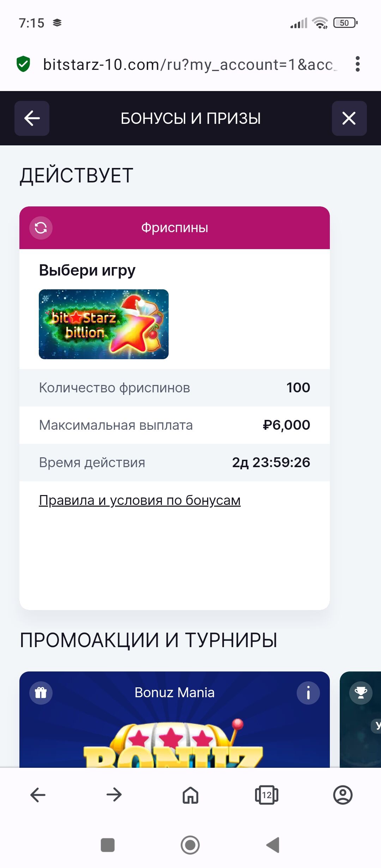381x868 pixels.
Task: Open the Bonuz Mania promotion banner
Action: (x=175, y=719)
